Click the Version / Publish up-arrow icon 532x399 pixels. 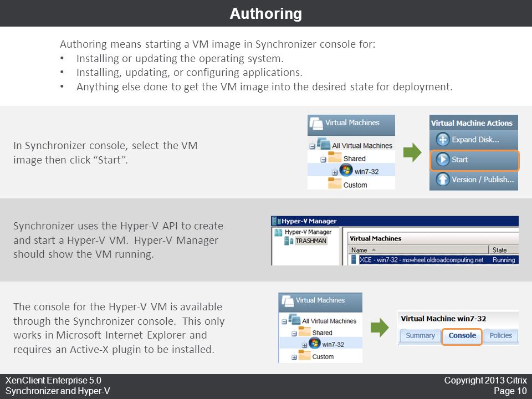(x=442, y=179)
